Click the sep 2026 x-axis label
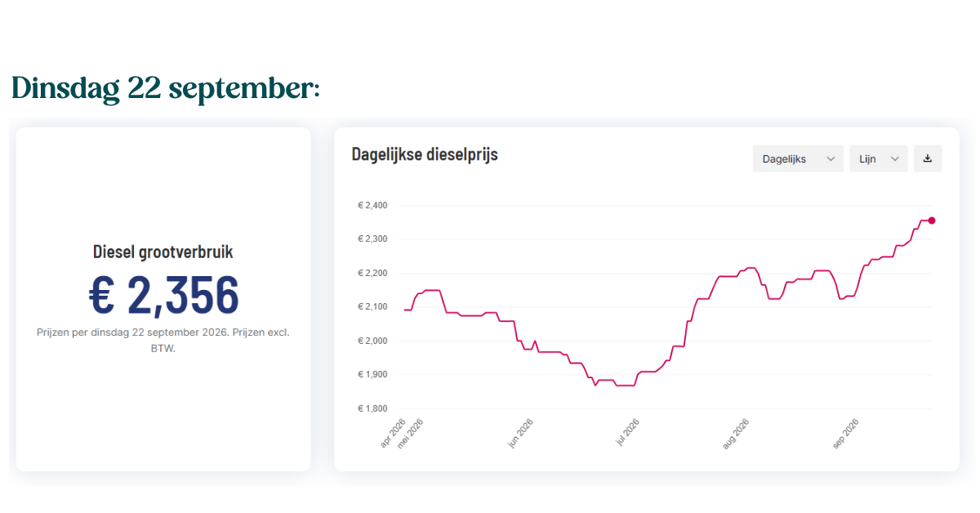Image resolution: width=980 pixels, height=513 pixels. (x=845, y=433)
